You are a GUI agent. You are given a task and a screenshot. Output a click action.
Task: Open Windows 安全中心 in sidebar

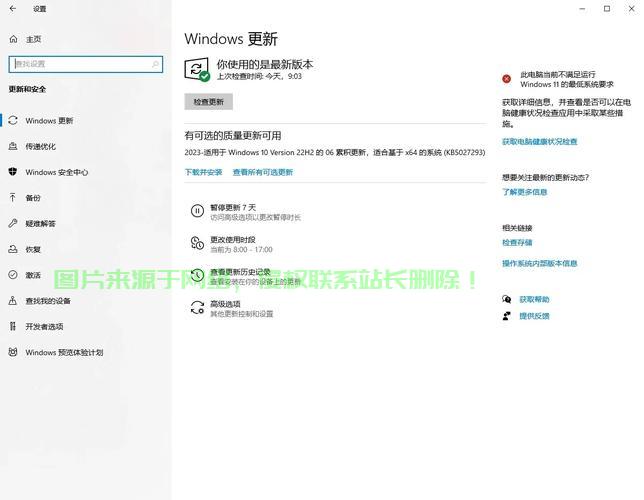[x=86, y=172]
